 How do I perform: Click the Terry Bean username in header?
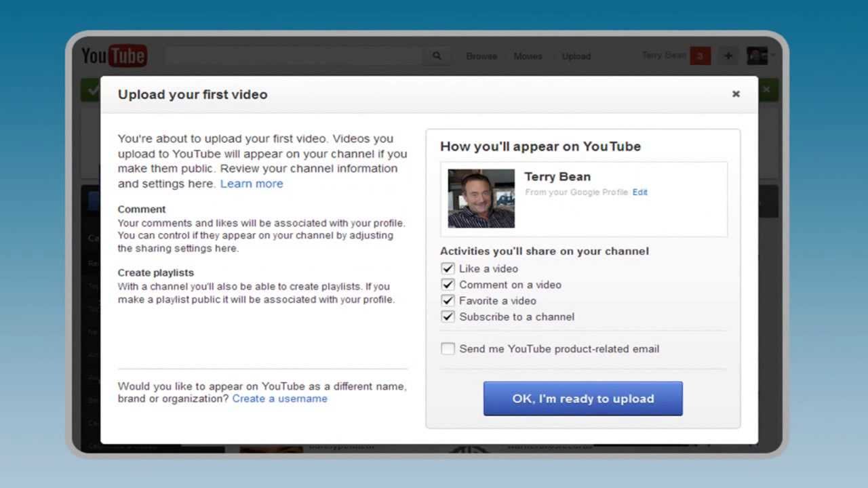664,56
